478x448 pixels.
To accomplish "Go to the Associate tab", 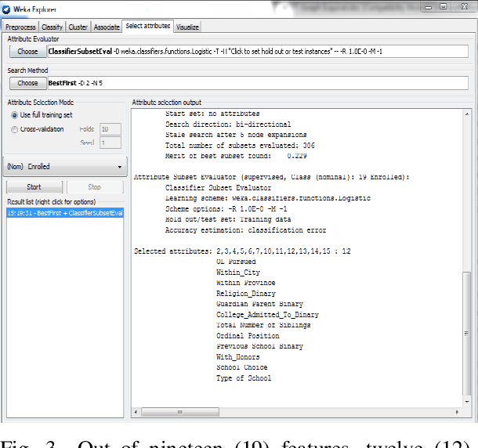I will 107,27.
